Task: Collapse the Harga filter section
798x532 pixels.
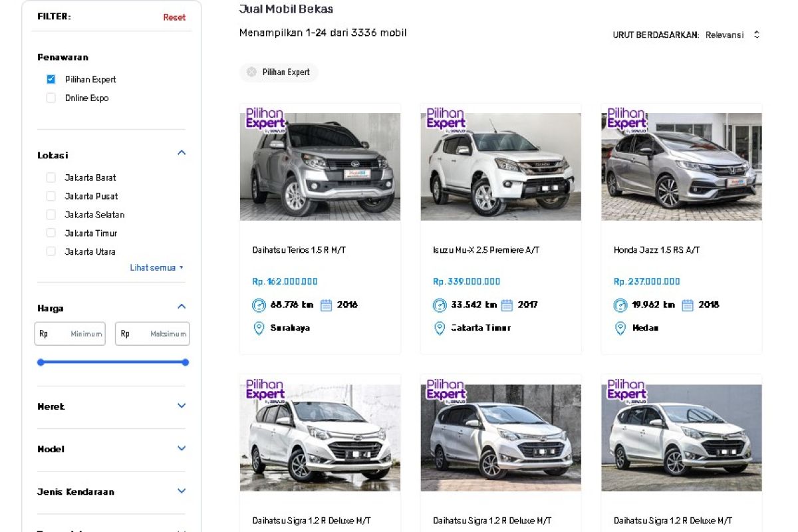Action: click(x=182, y=307)
